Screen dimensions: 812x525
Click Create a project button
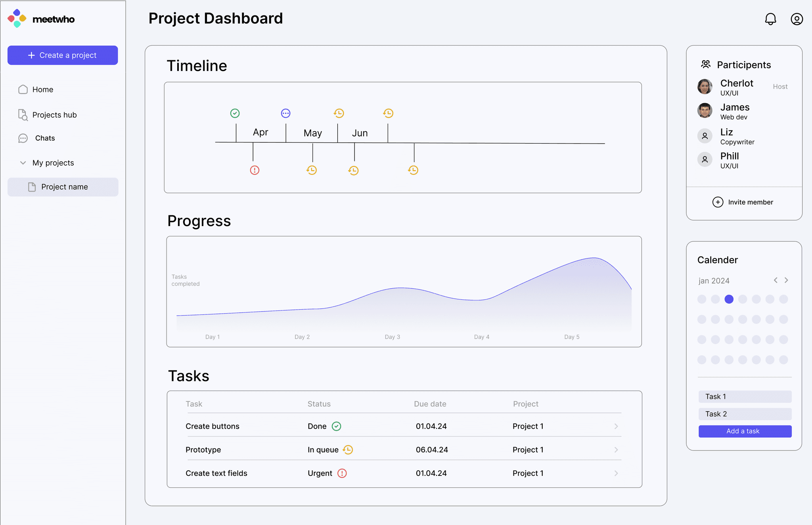(x=63, y=55)
